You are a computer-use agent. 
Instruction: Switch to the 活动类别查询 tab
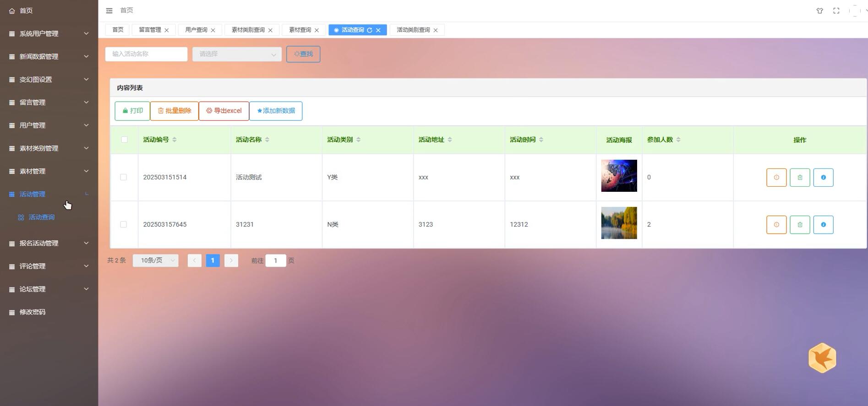[413, 30]
